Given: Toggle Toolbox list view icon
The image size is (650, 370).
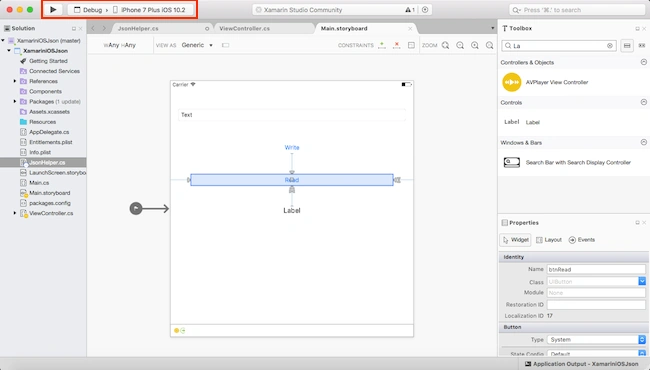Looking at the screenshot, I should coord(627,46).
